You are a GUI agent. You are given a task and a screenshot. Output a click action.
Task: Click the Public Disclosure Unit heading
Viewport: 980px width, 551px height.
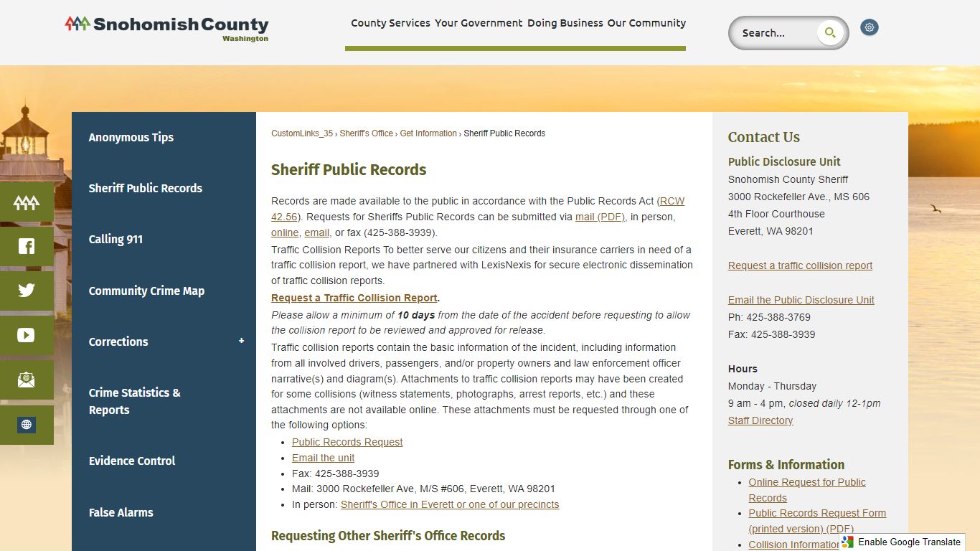(x=784, y=161)
